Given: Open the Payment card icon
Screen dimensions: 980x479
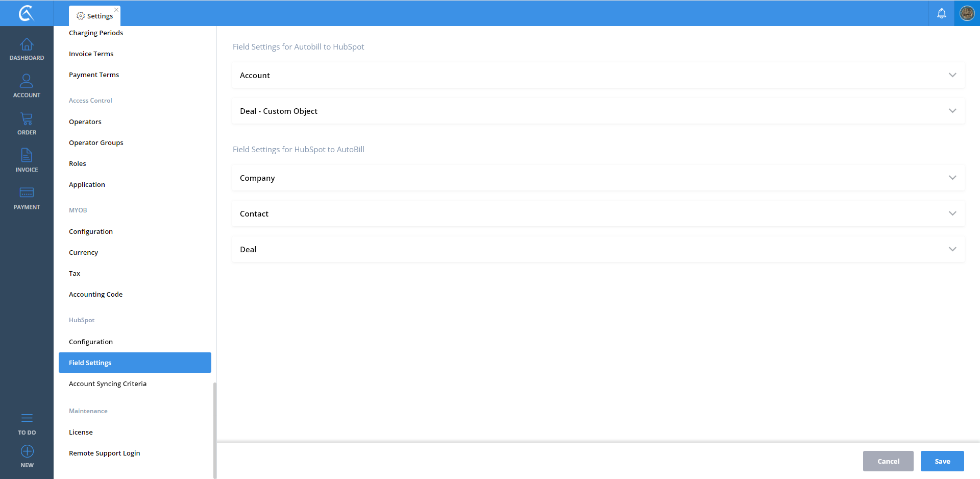Looking at the screenshot, I should pos(27,193).
